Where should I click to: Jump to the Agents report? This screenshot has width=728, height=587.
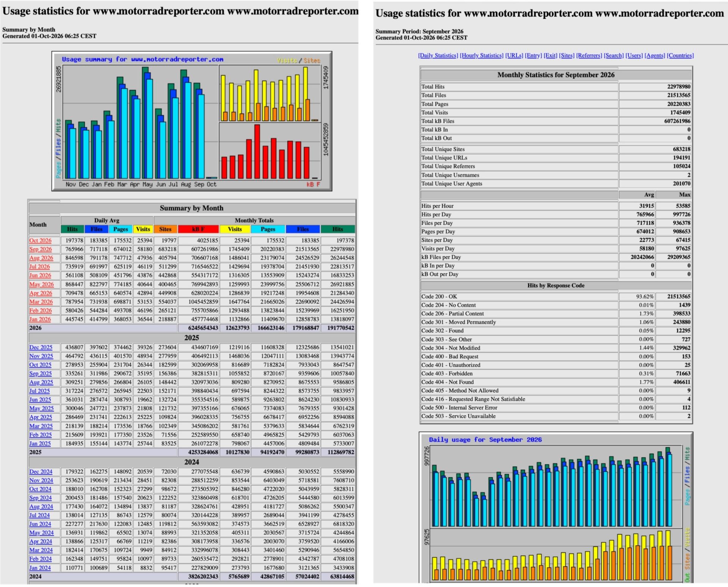point(655,55)
